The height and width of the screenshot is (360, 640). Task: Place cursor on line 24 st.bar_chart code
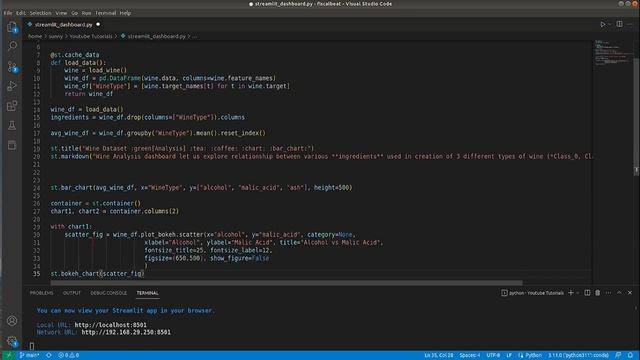[x=201, y=188]
